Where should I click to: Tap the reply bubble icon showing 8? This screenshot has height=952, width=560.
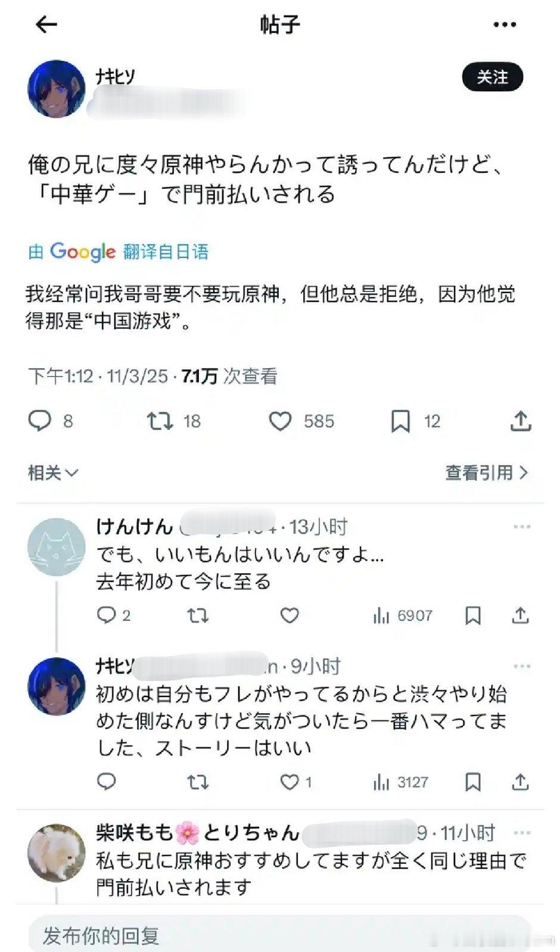(x=40, y=421)
